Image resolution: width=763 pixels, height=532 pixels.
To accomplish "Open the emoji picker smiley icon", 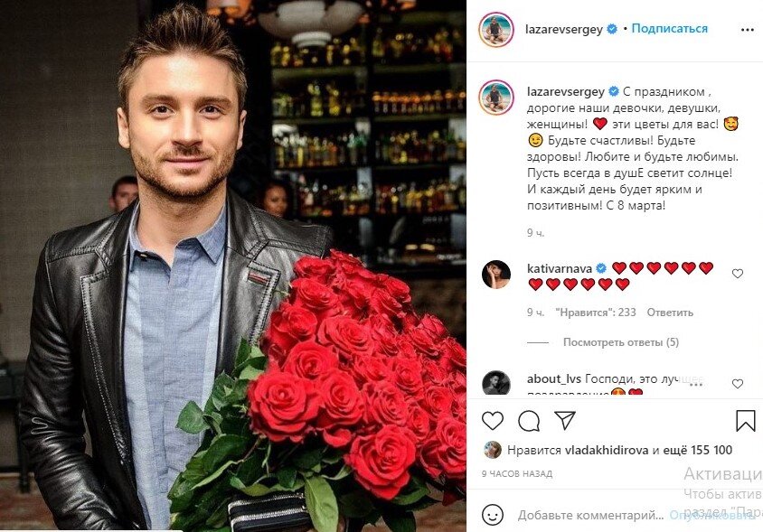I will click(493, 515).
